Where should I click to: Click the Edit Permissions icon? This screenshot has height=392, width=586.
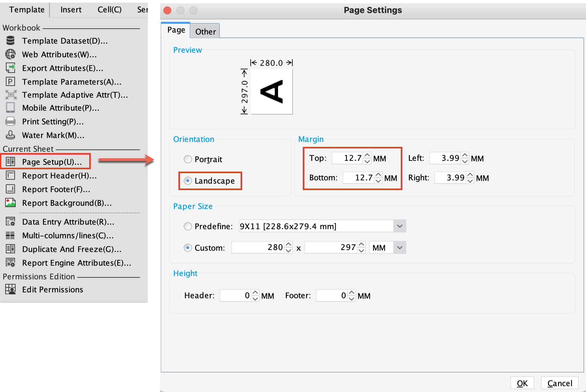tap(10, 289)
